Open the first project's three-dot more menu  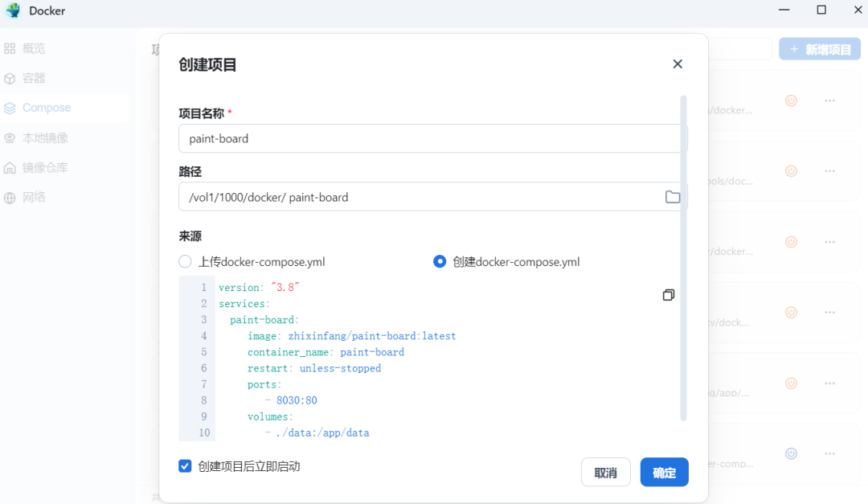[x=829, y=100]
